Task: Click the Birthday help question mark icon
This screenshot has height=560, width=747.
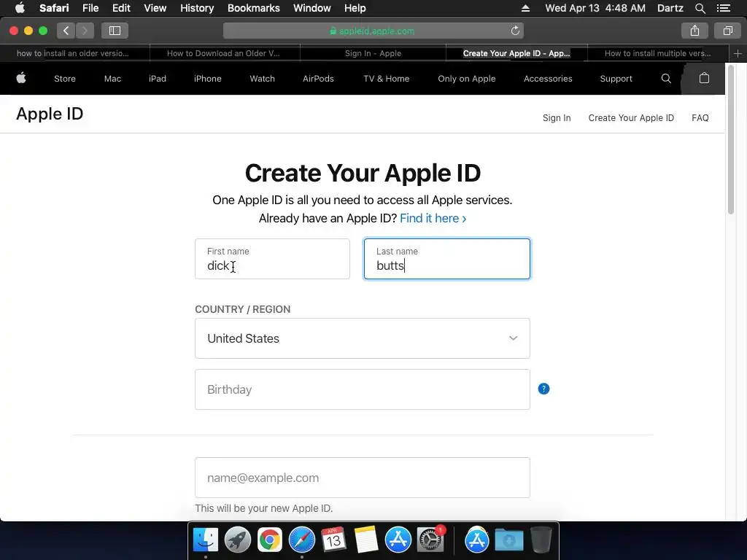Action: click(x=543, y=389)
